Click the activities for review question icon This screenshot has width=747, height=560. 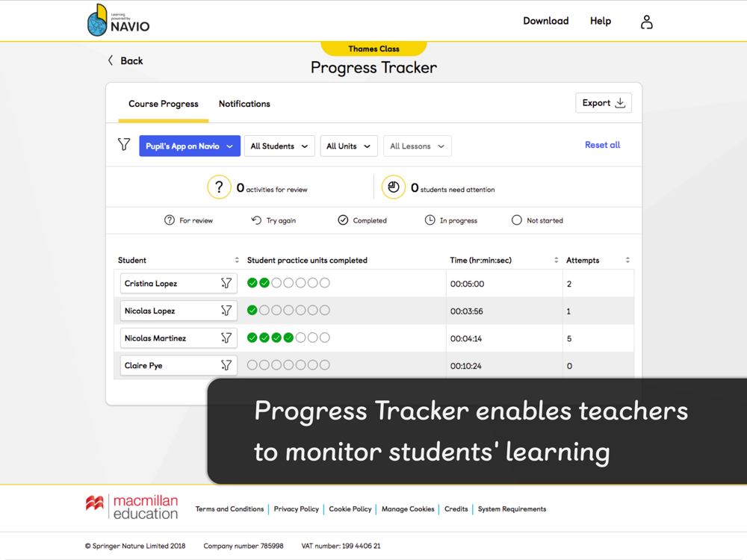point(219,187)
